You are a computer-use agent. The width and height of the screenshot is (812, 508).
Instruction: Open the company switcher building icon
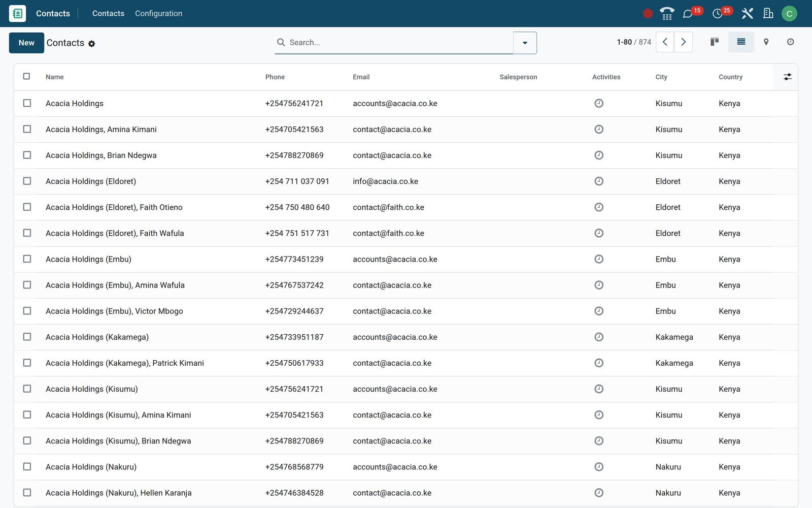click(768, 13)
